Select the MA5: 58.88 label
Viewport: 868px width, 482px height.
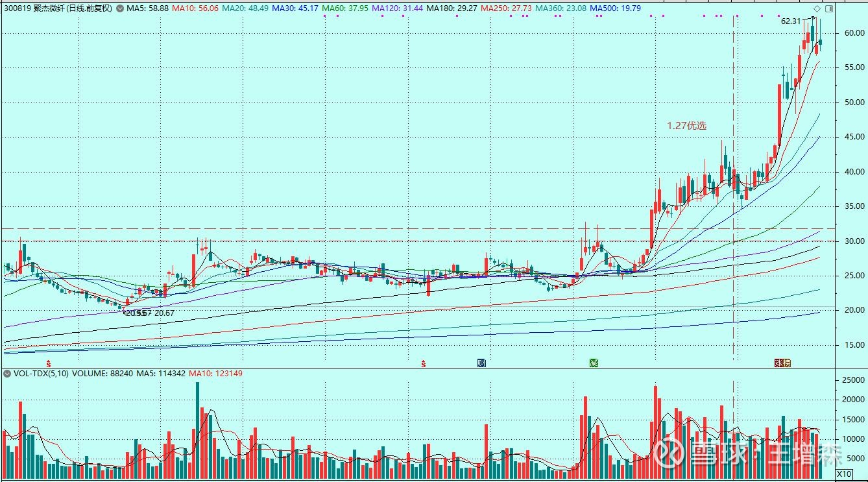(137, 8)
